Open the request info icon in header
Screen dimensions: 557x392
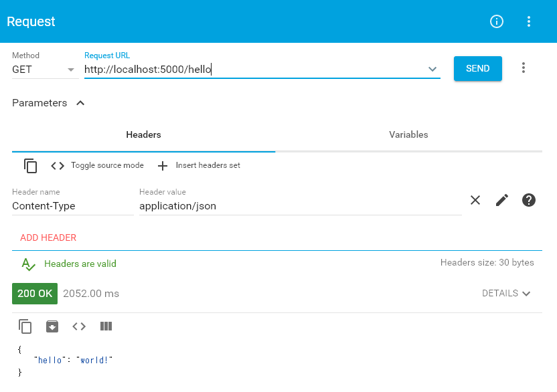tap(496, 21)
